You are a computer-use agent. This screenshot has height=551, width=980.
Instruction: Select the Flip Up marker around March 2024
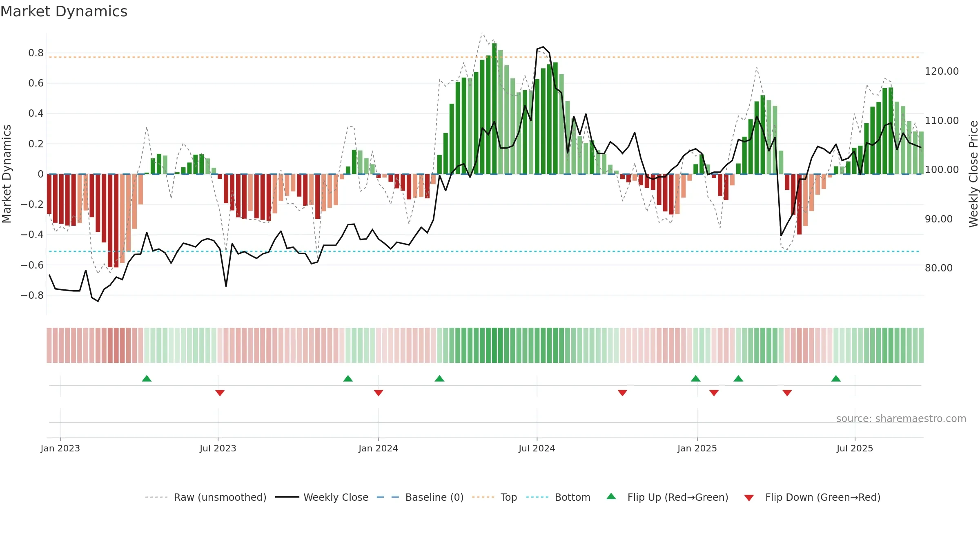click(439, 378)
